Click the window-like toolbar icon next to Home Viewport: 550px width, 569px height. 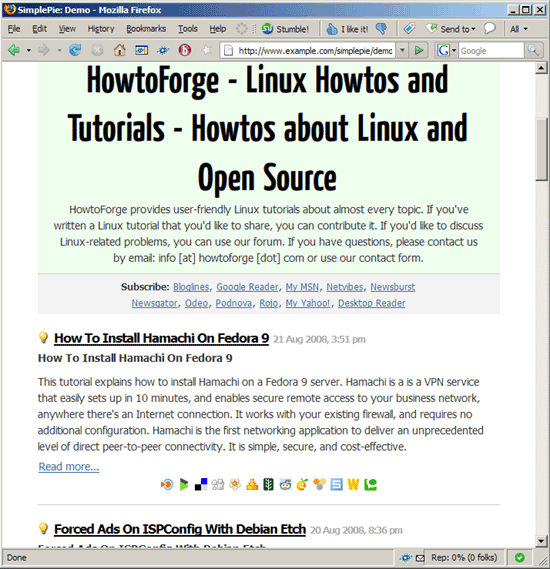click(141, 50)
